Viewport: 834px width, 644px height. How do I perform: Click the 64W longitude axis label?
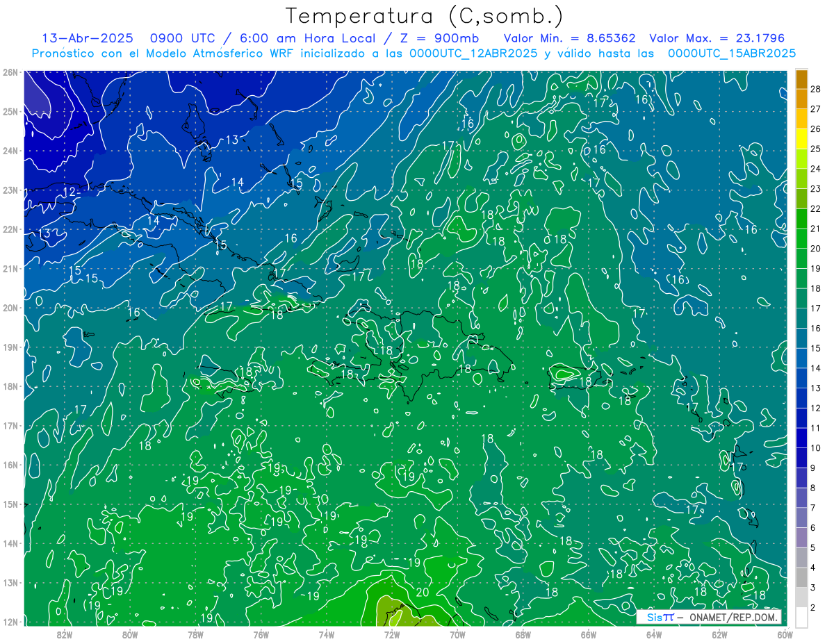coord(654,634)
